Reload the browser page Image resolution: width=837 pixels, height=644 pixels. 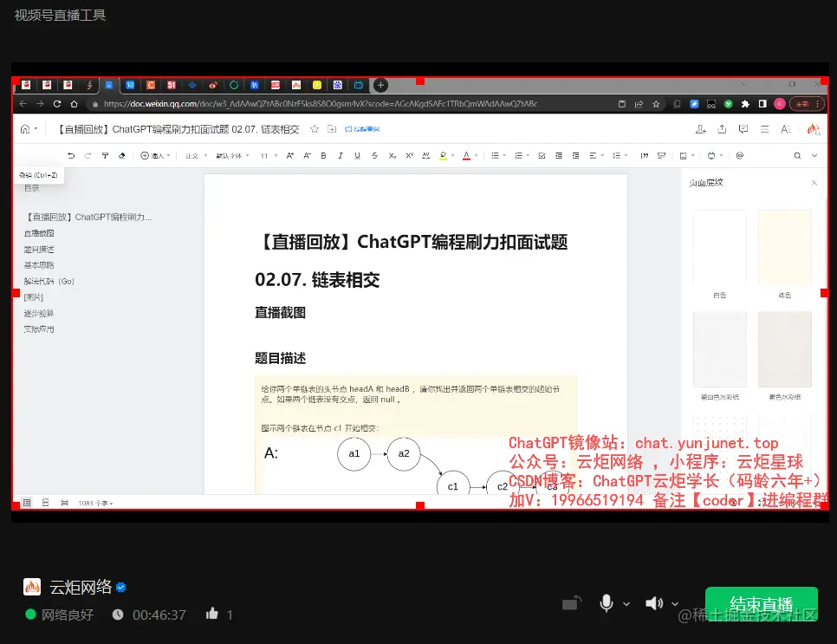[x=57, y=104]
